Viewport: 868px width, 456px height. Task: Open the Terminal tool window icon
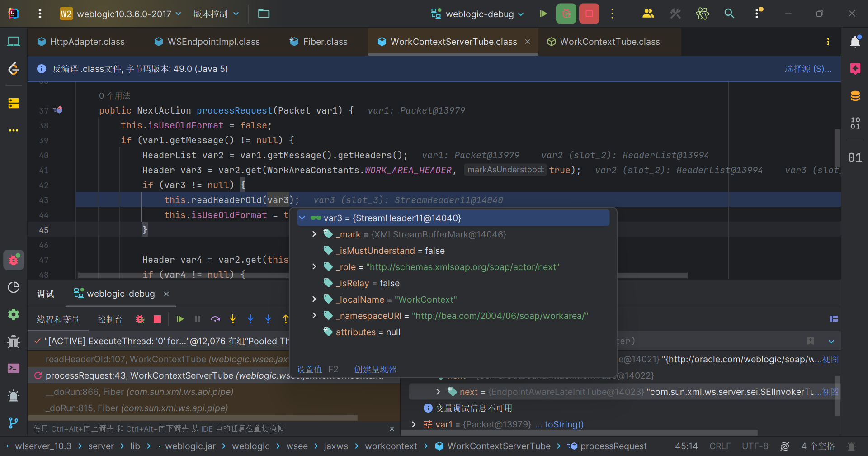[14, 368]
